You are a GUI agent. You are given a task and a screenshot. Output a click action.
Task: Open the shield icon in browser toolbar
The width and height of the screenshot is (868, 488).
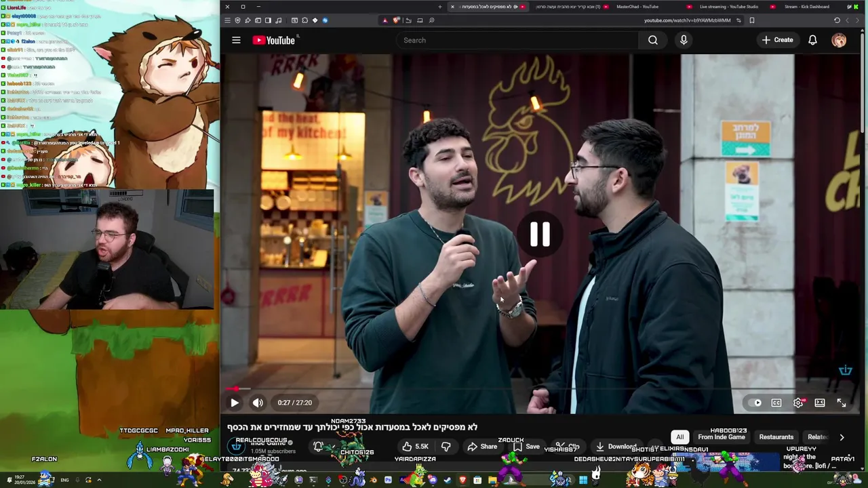[x=237, y=20]
